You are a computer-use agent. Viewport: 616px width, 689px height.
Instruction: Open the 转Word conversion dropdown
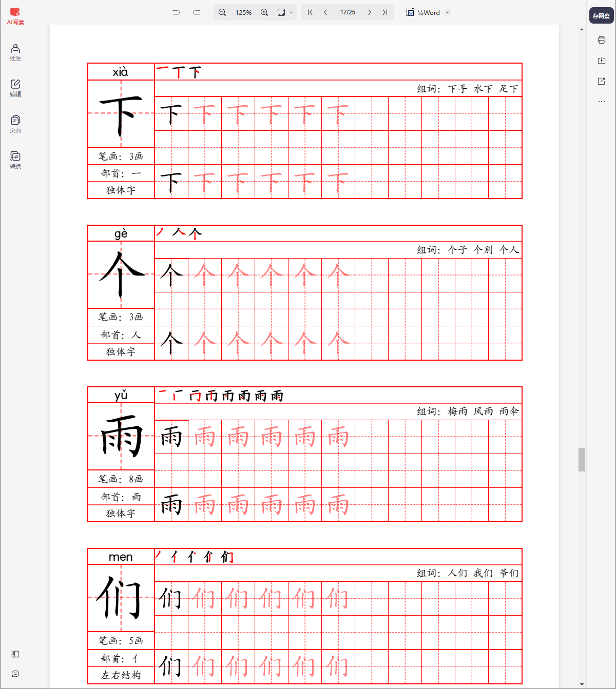[x=446, y=12]
